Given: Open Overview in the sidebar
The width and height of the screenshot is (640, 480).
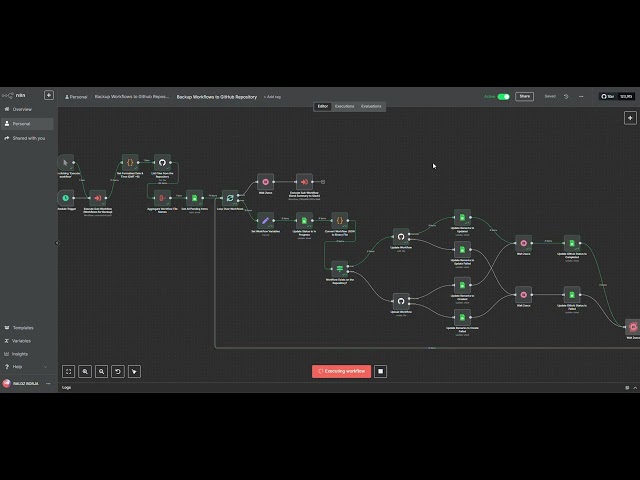Looking at the screenshot, I should [x=27, y=109].
